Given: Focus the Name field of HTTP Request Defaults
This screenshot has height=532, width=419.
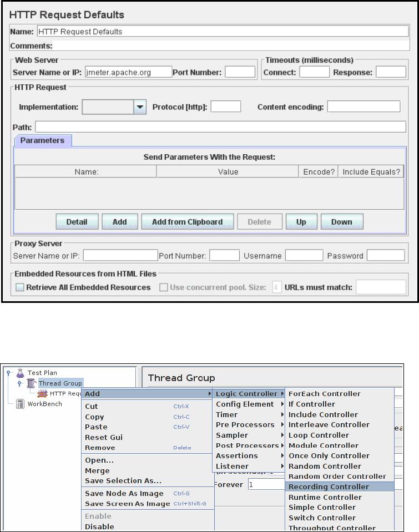Looking at the screenshot, I should [223, 32].
